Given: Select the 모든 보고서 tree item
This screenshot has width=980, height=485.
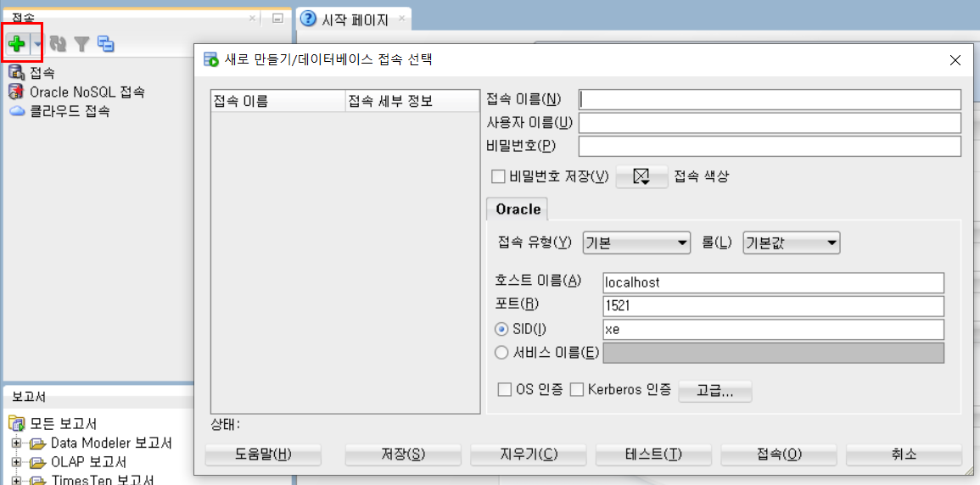Looking at the screenshot, I should (x=64, y=425).
